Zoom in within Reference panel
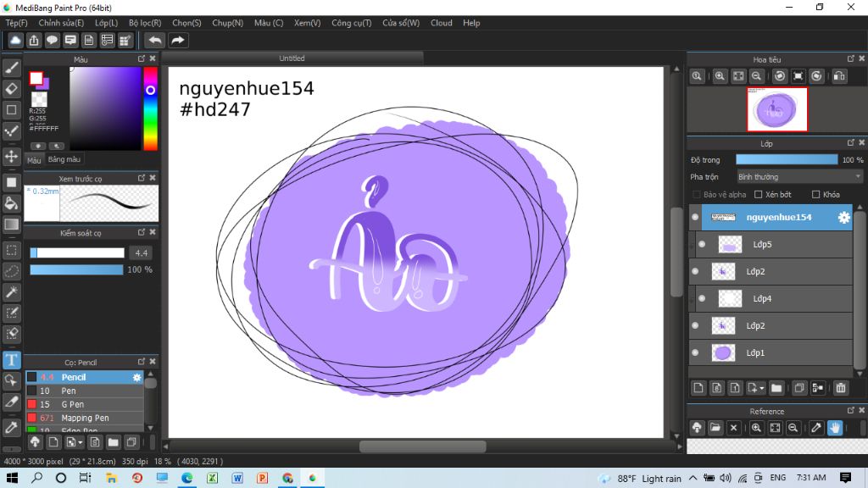Viewport: 868px width, 488px height. pos(756,428)
